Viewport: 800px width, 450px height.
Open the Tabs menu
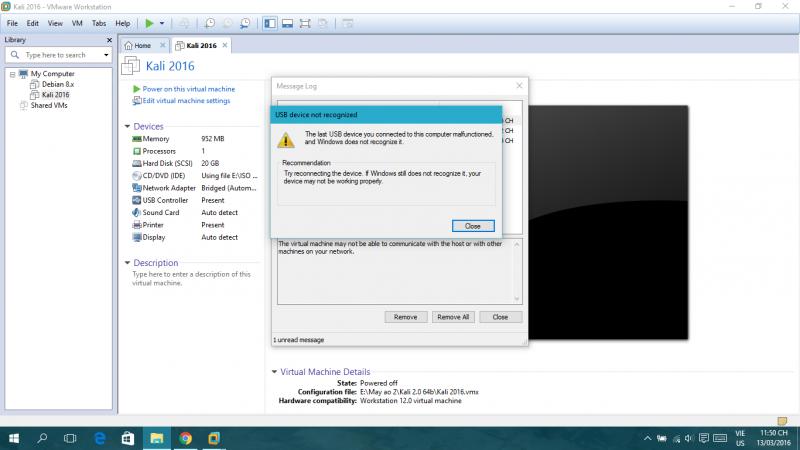pyautogui.click(x=99, y=23)
